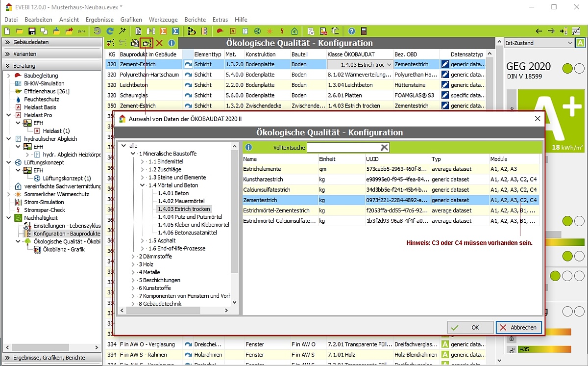Click the highlighted ÖKOBAUDAT selection hand icon

pyautogui.click(x=146, y=43)
